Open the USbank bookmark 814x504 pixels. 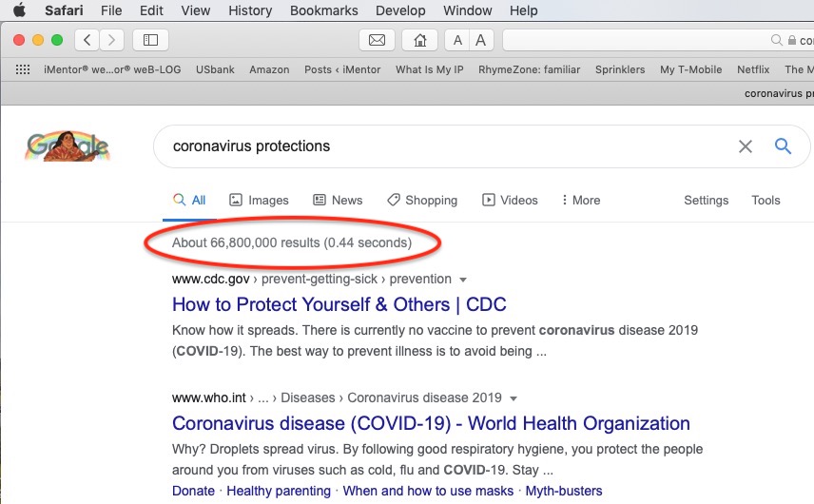click(x=215, y=69)
